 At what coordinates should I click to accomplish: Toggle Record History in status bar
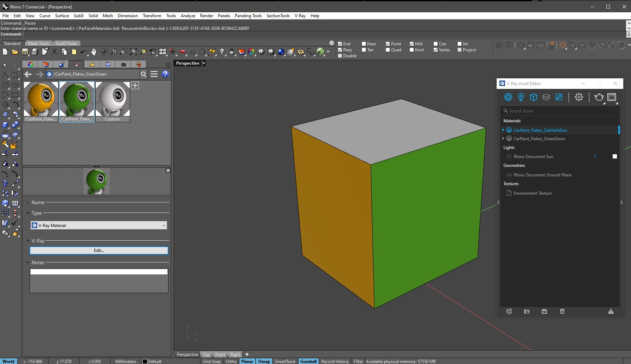tap(335, 361)
